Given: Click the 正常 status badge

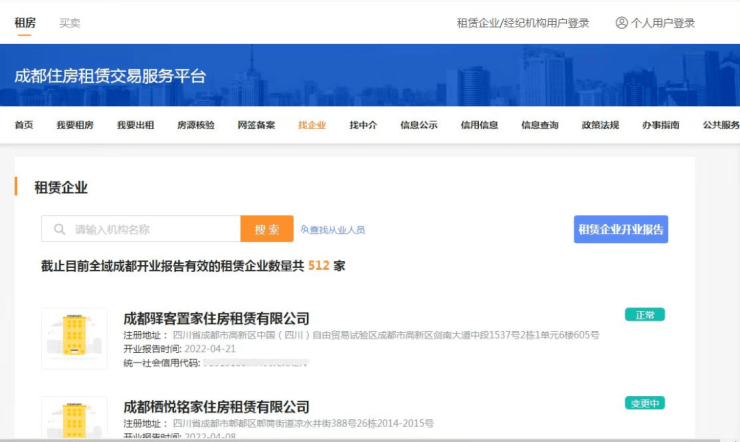Looking at the screenshot, I should 645,315.
